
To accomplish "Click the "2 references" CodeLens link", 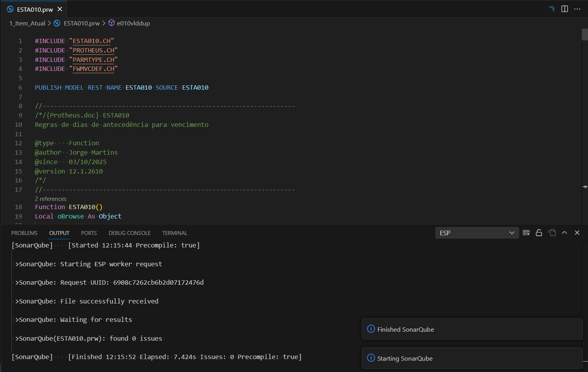I will [51, 199].
